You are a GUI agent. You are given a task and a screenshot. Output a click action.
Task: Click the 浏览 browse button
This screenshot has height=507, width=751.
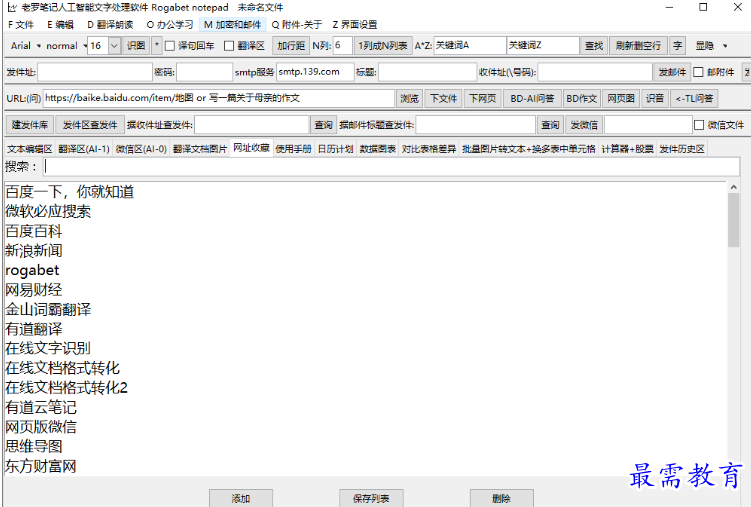click(410, 99)
